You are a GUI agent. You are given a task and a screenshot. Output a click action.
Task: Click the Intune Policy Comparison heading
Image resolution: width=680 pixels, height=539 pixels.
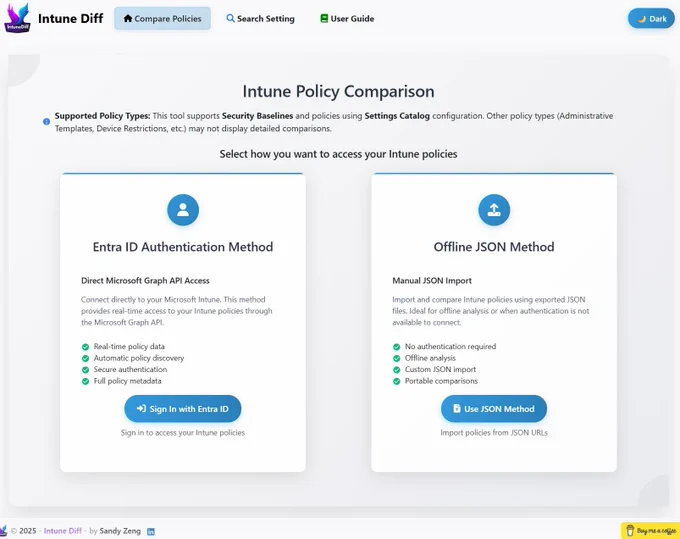point(338,91)
